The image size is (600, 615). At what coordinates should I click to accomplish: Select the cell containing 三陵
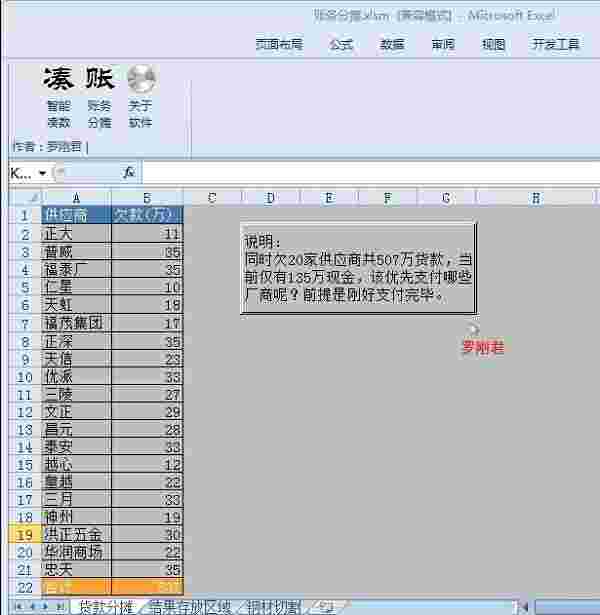coord(76,395)
